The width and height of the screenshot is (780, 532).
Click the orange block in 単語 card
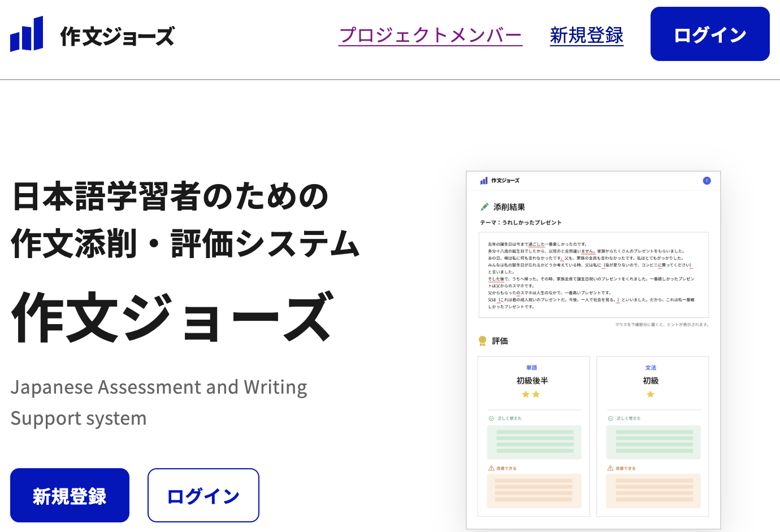tap(534, 491)
